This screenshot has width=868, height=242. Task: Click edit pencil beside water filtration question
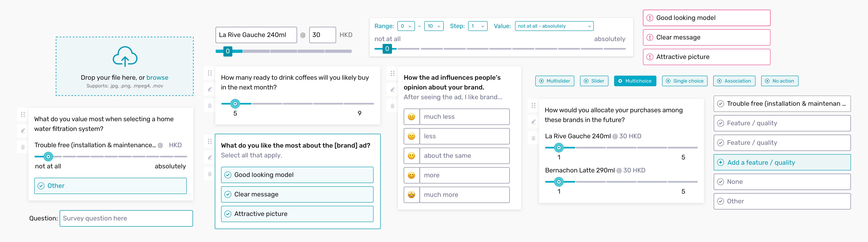(23, 131)
